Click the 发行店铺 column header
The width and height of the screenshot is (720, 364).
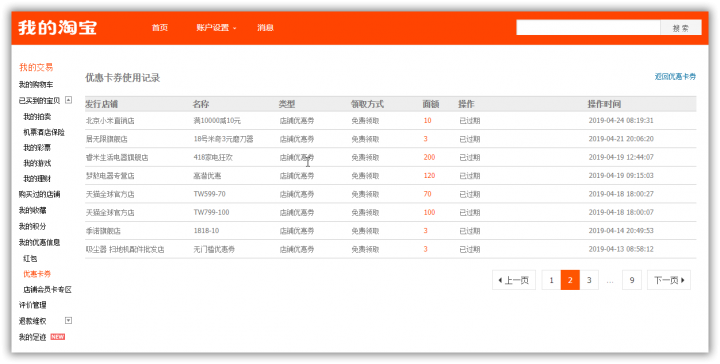tap(101, 104)
